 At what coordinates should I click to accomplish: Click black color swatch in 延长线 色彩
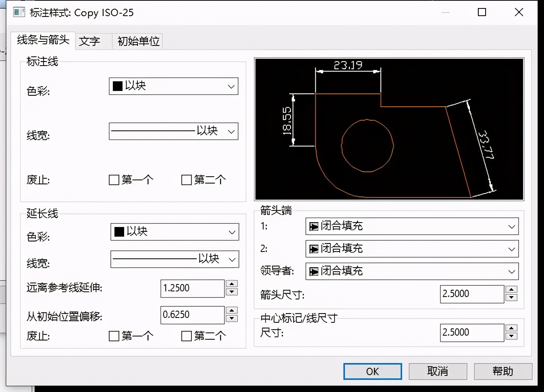pos(119,232)
